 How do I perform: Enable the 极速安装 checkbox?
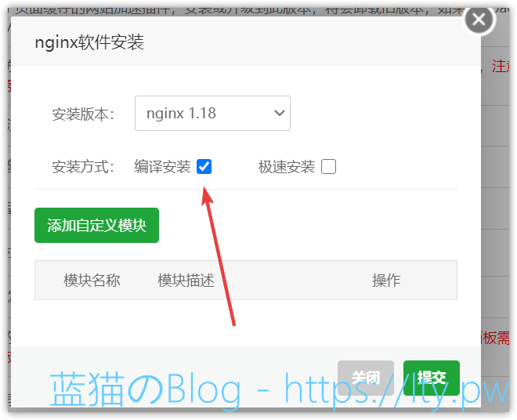tap(328, 166)
